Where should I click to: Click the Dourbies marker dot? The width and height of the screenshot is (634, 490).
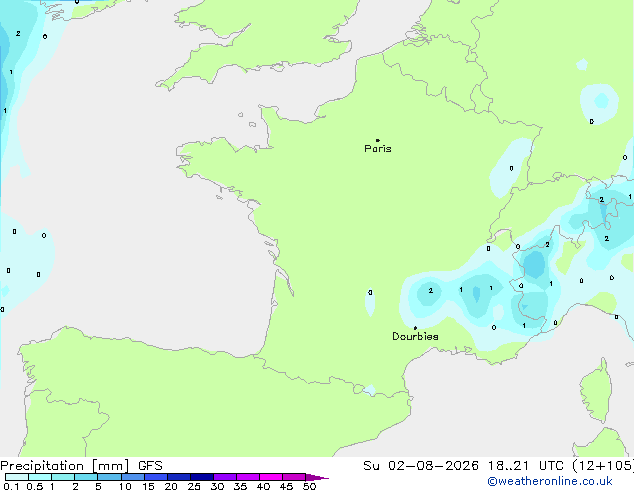(415, 328)
